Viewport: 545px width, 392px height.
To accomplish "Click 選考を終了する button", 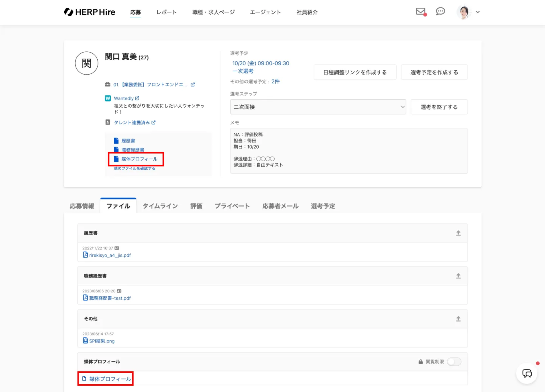I will [439, 107].
